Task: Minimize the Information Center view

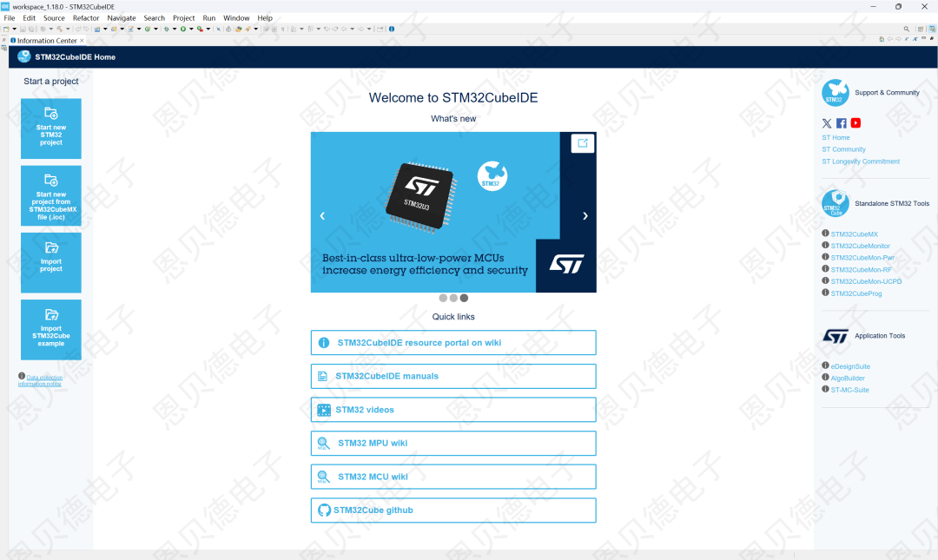Action: pyautogui.click(x=923, y=37)
